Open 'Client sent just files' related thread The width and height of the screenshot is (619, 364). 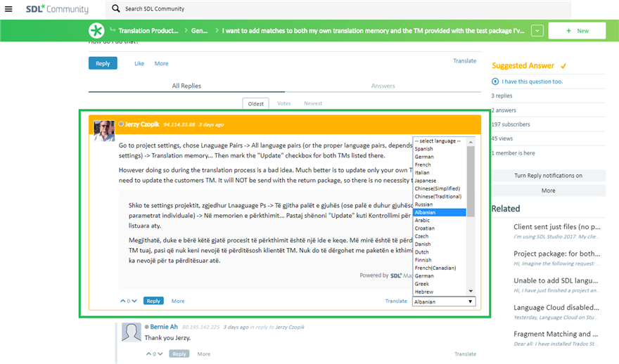(x=557, y=227)
